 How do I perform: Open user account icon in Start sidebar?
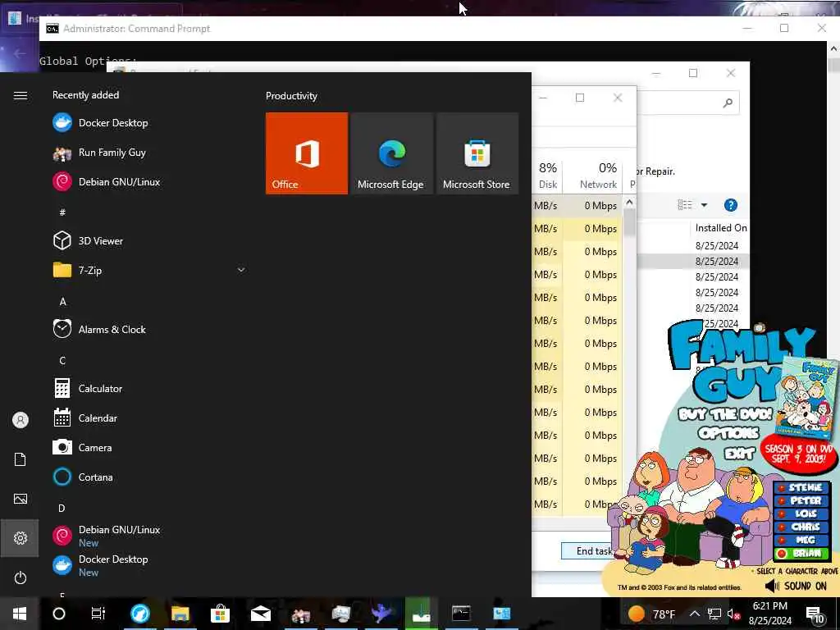[21, 419]
